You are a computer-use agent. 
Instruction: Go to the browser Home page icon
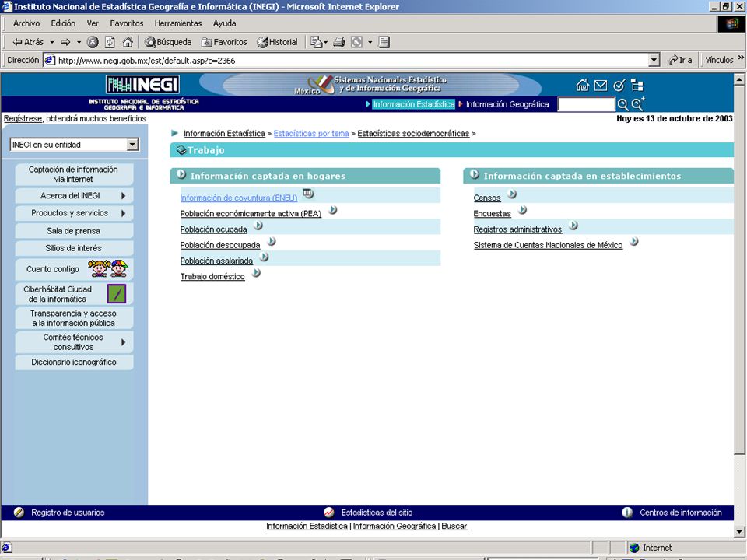pyautogui.click(x=127, y=42)
